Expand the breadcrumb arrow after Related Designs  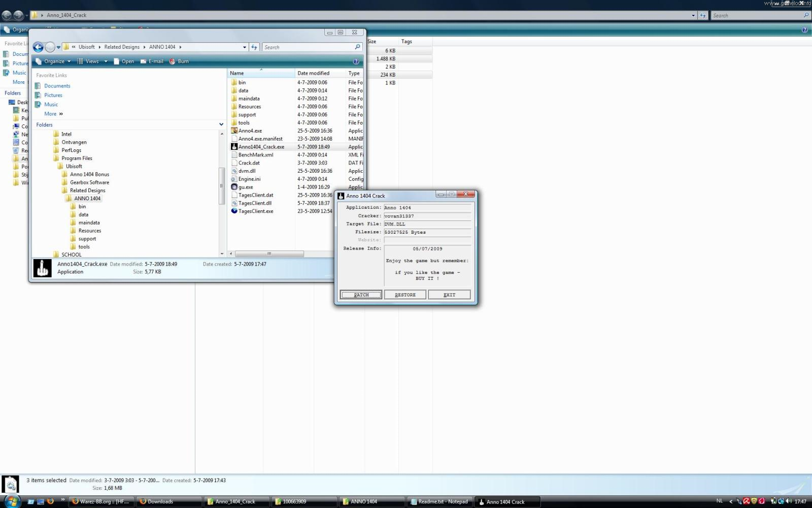pos(144,47)
